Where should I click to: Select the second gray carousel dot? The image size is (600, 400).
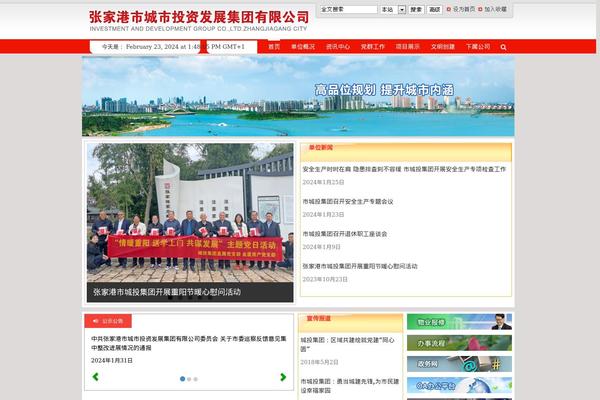click(x=189, y=379)
